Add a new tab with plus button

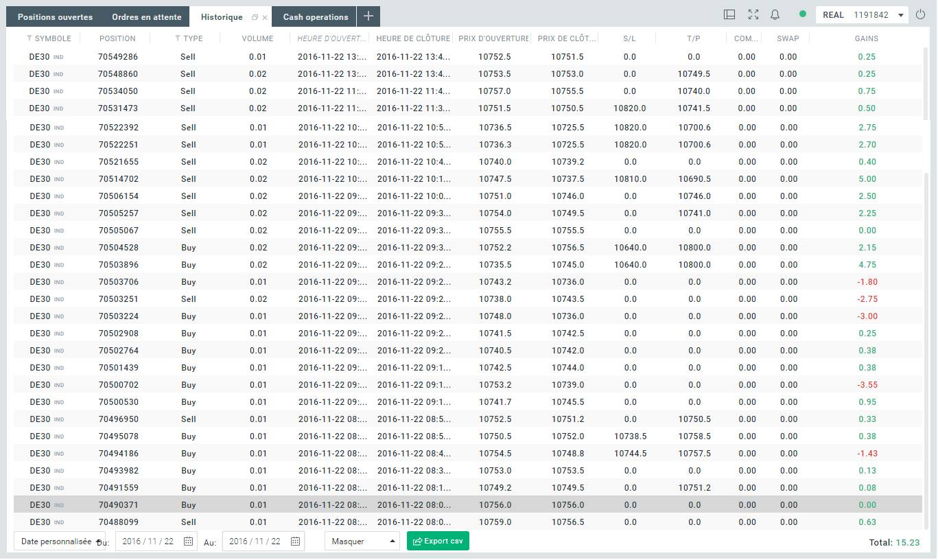[368, 16]
